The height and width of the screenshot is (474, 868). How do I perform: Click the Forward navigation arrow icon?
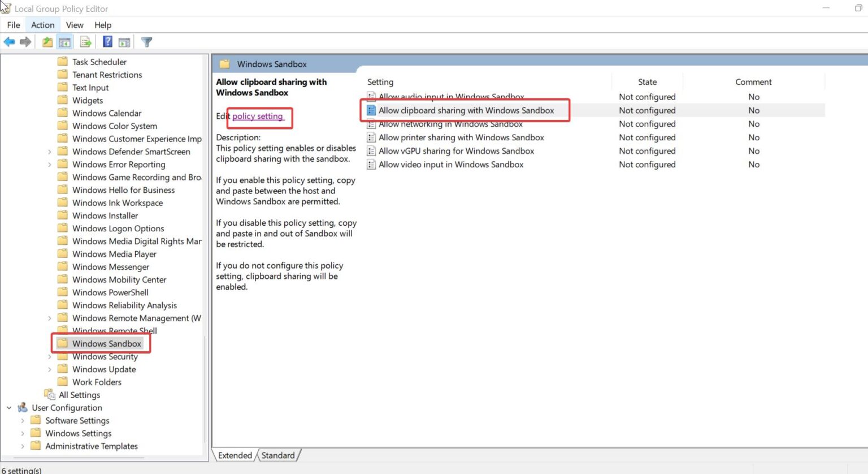(25, 41)
